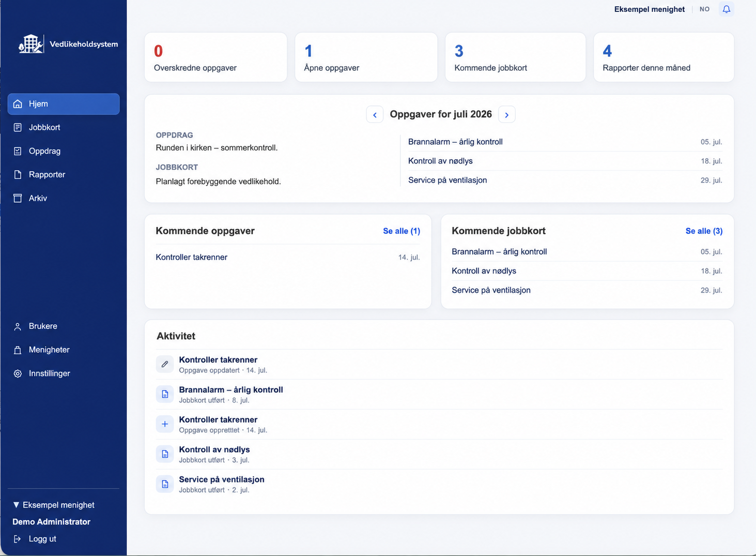Open the Rapporter menu item

[64, 174]
